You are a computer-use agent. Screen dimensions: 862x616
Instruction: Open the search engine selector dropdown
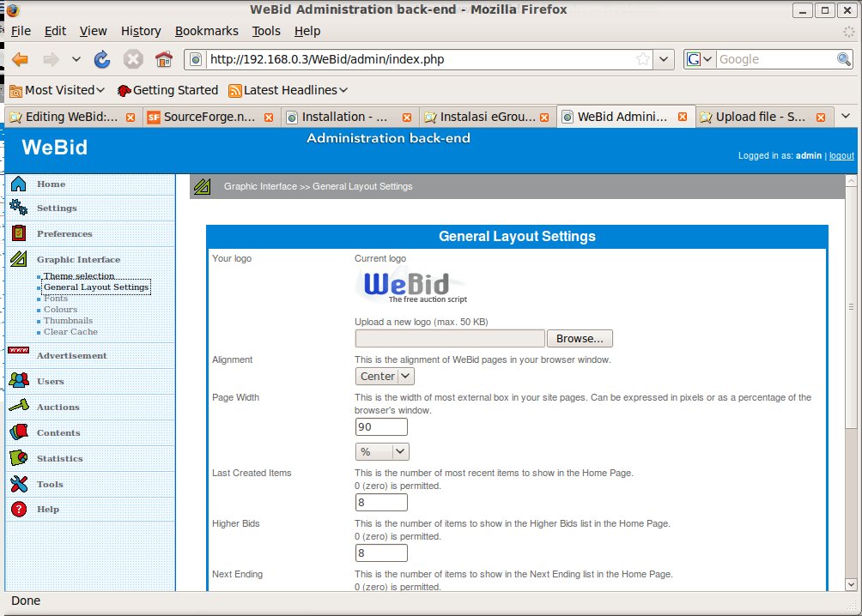(700, 59)
